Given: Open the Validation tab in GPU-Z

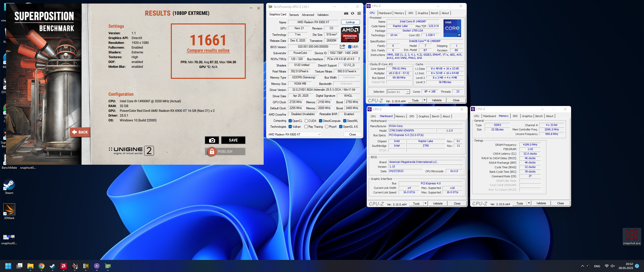Looking at the screenshot, I should pyautogui.click(x=323, y=15).
